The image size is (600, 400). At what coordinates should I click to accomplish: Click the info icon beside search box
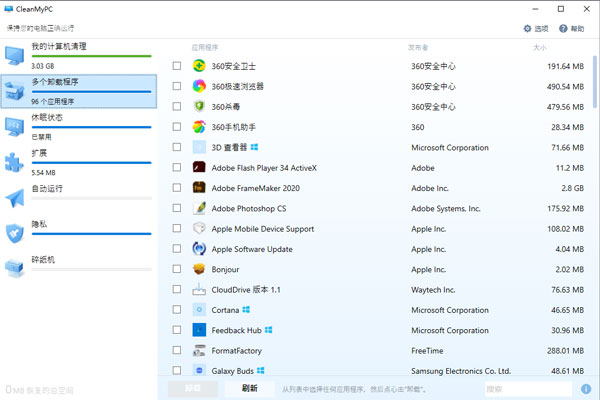[586, 389]
